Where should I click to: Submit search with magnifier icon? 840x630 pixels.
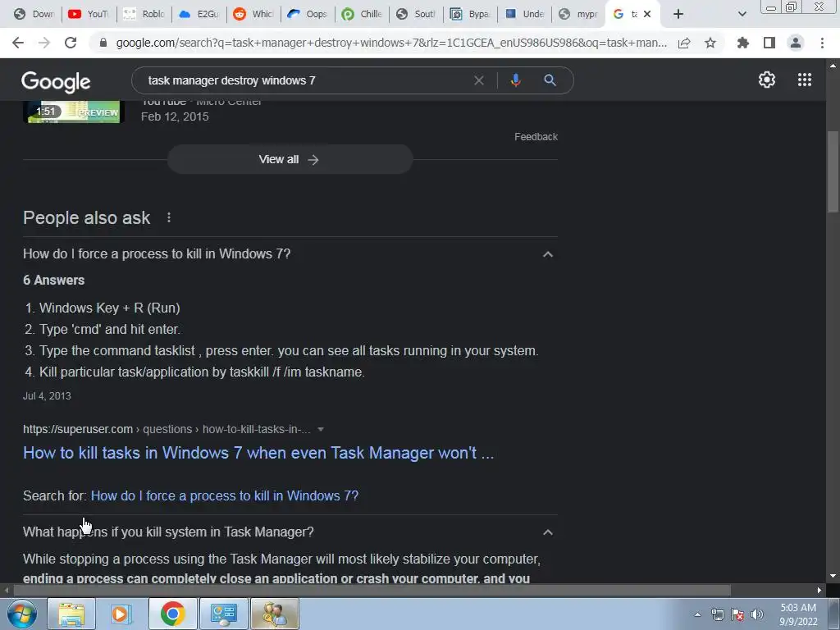pos(550,80)
